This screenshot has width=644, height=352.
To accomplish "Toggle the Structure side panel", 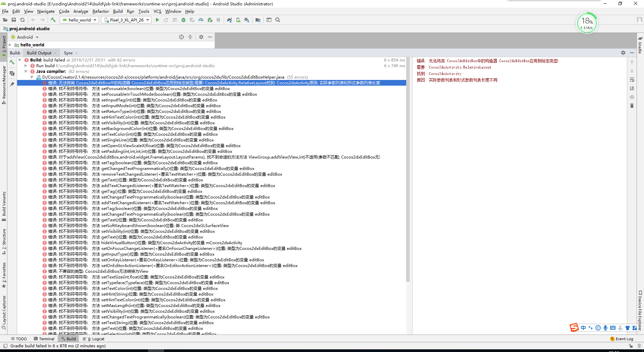I will coord(4,241).
